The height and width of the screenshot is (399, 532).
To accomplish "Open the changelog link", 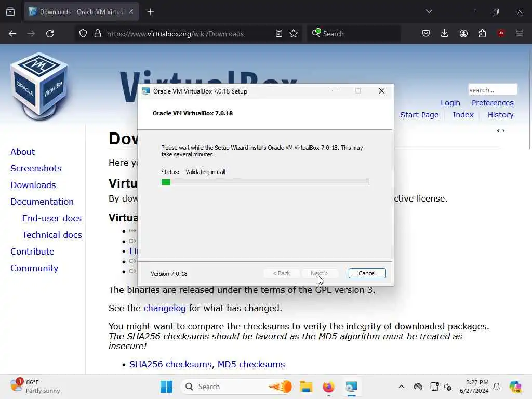I will pos(165,308).
